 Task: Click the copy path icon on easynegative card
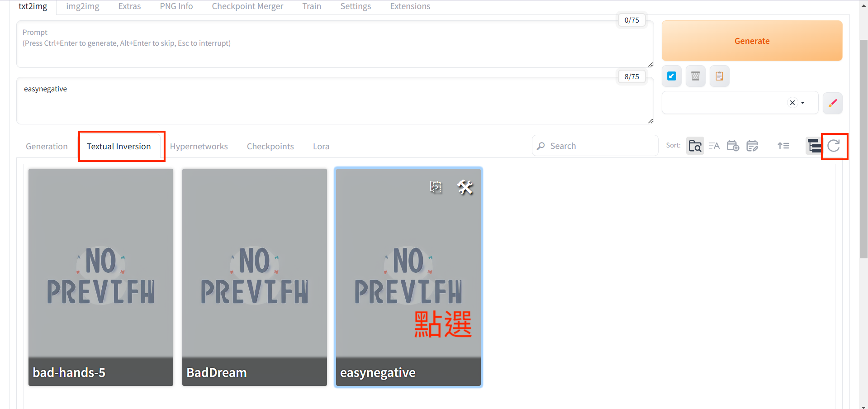point(436,187)
